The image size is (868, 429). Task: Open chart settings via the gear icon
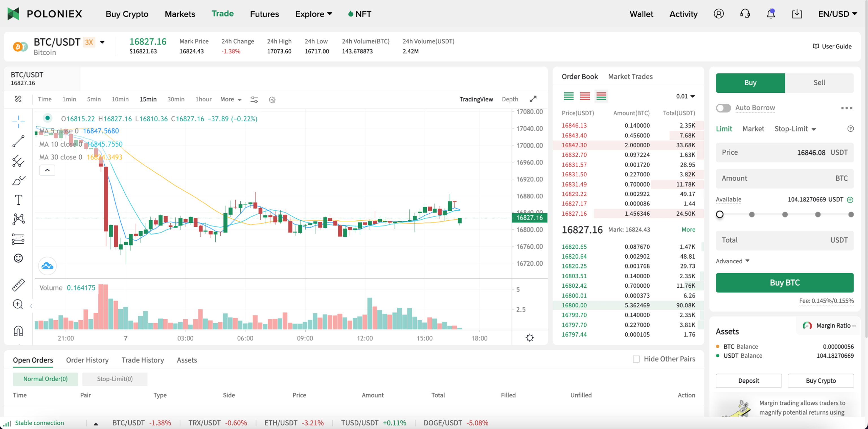[x=530, y=337]
